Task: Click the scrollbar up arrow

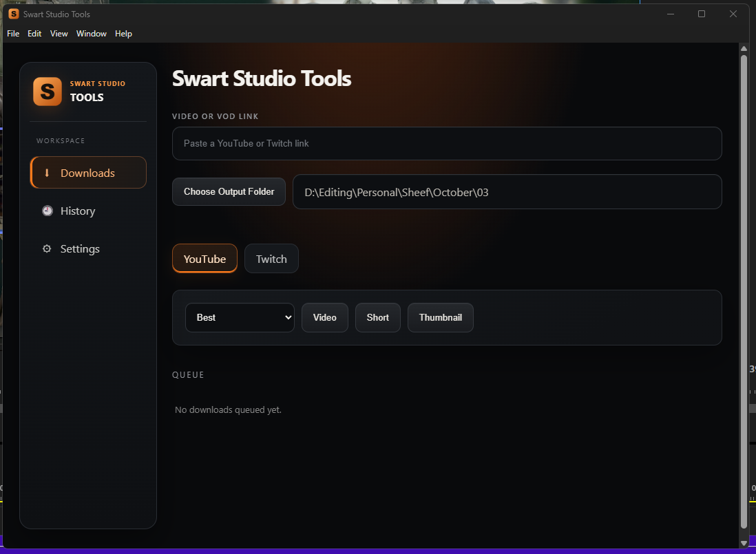Action: pos(744,49)
